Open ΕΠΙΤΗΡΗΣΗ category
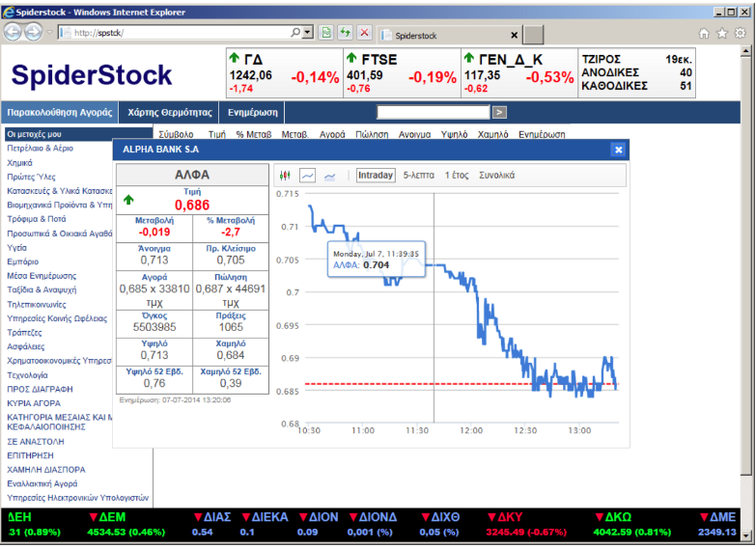This screenshot has height=548, width=756. [30, 455]
